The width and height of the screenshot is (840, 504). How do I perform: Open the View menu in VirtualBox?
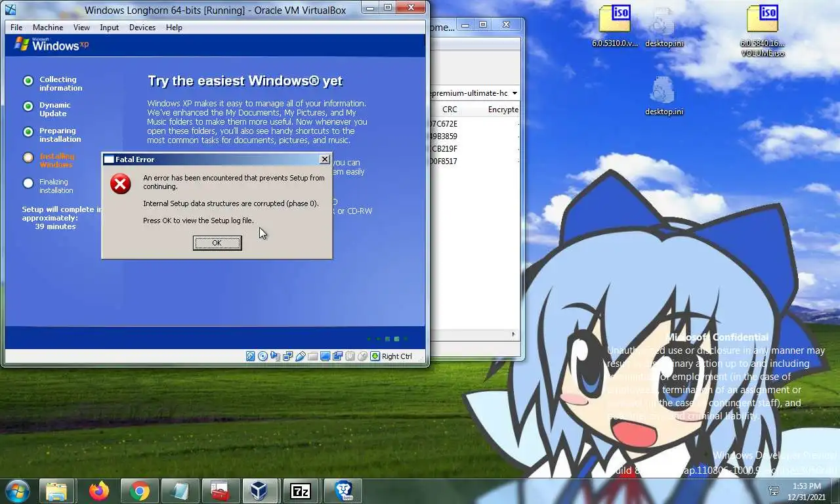click(x=81, y=28)
